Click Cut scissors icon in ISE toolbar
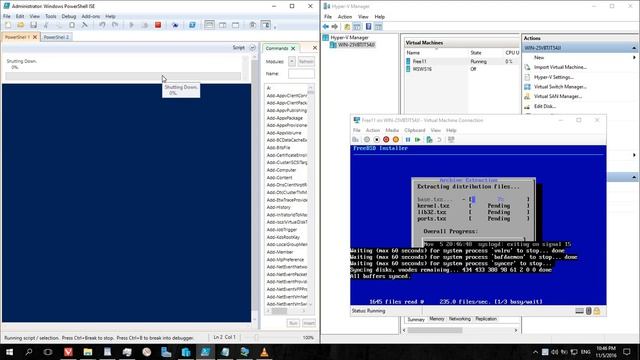640x360 pixels. coord(46,25)
